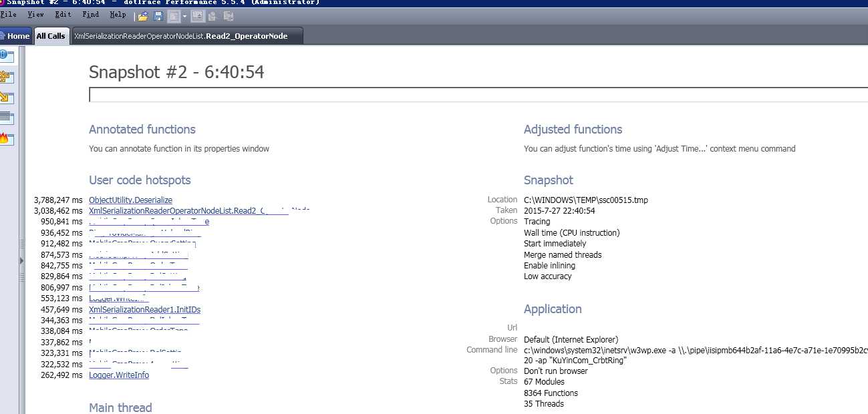Viewport: 868px width, 414px height.
Task: Open the Find menu
Action: (91, 15)
